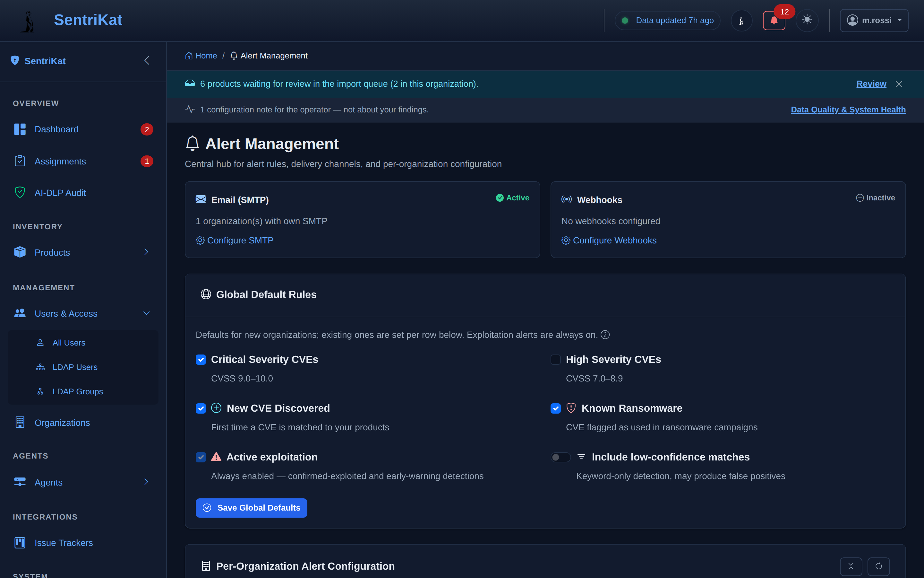
Task: Open Assignments menu item
Action: click(83, 161)
